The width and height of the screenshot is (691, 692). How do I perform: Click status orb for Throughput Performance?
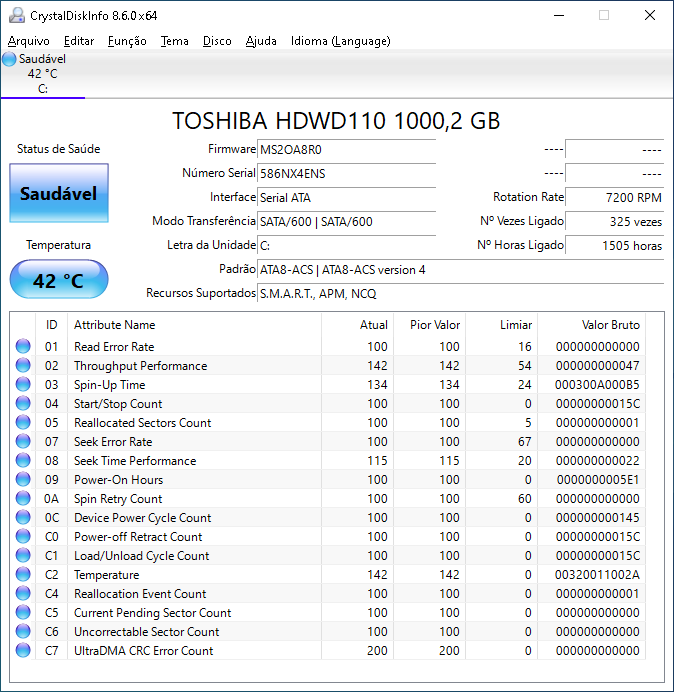[x=23, y=365]
